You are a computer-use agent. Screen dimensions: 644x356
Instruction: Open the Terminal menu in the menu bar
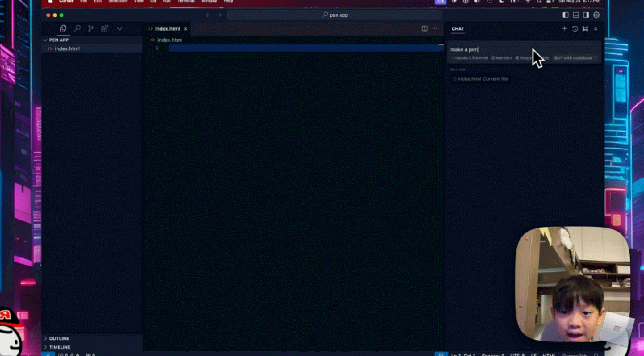pyautogui.click(x=186, y=1)
